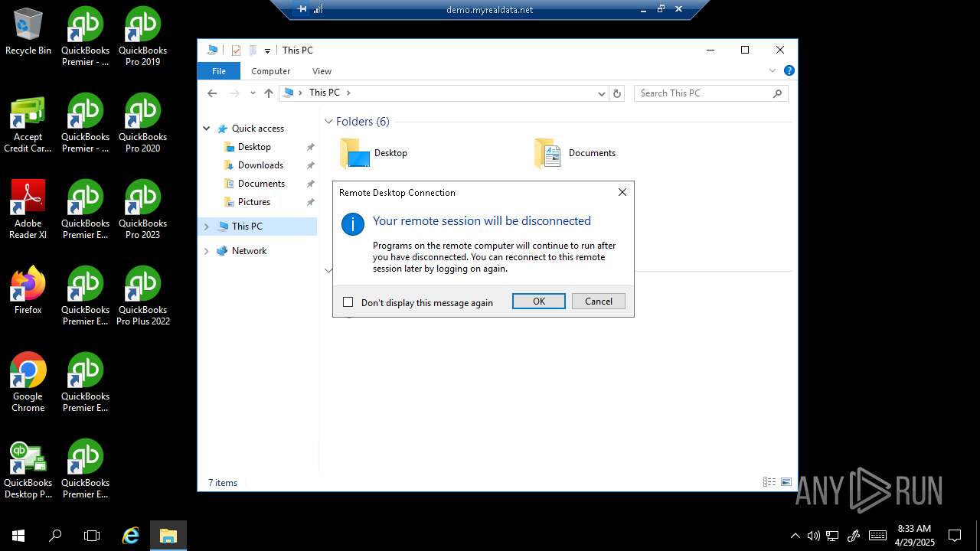Pin the remote connection bar
The width and height of the screenshot is (980, 551).
[302, 9]
